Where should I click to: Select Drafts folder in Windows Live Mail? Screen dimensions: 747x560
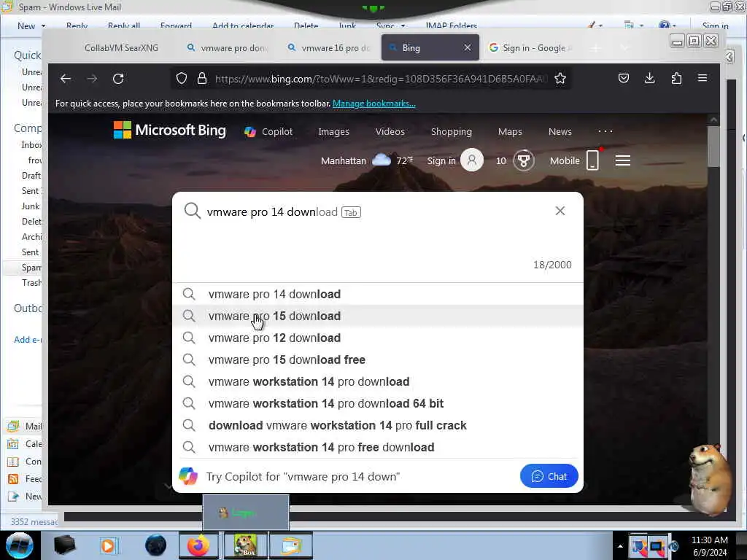pyautogui.click(x=31, y=176)
